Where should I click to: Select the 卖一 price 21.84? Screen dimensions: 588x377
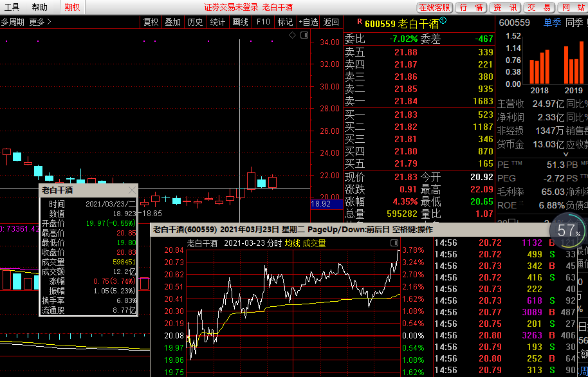pos(406,100)
